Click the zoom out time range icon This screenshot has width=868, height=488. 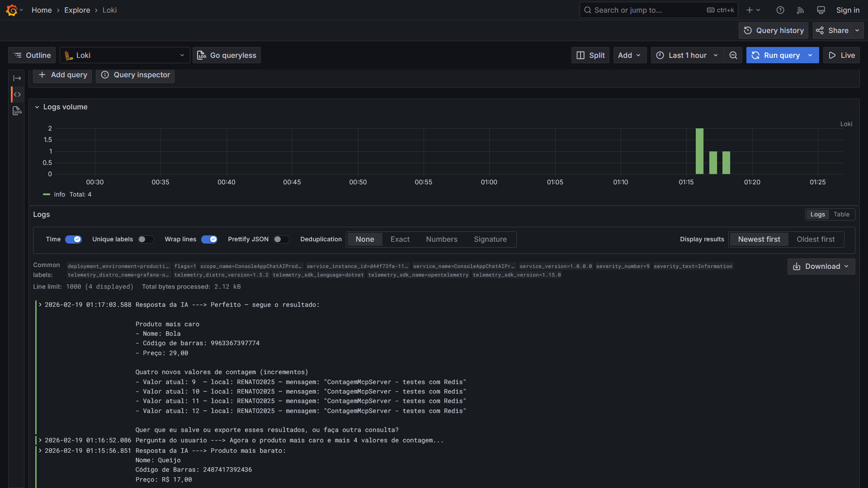click(733, 55)
